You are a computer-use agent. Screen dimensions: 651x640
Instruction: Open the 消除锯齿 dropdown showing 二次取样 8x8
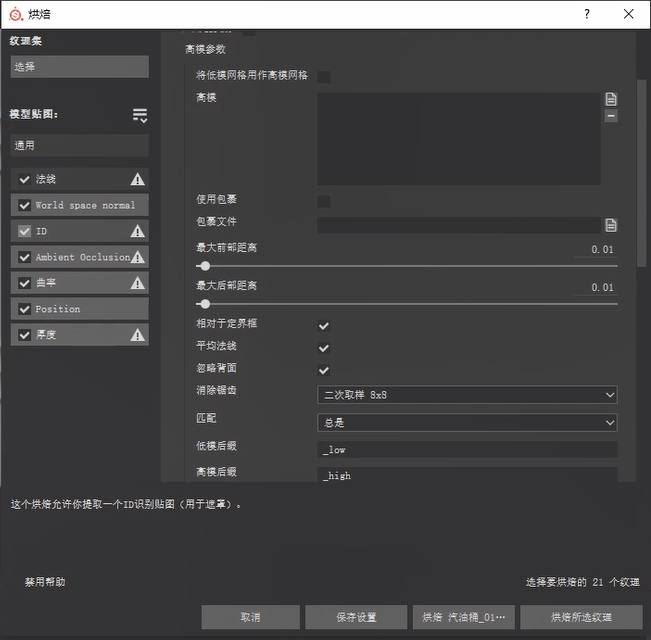pyautogui.click(x=467, y=396)
